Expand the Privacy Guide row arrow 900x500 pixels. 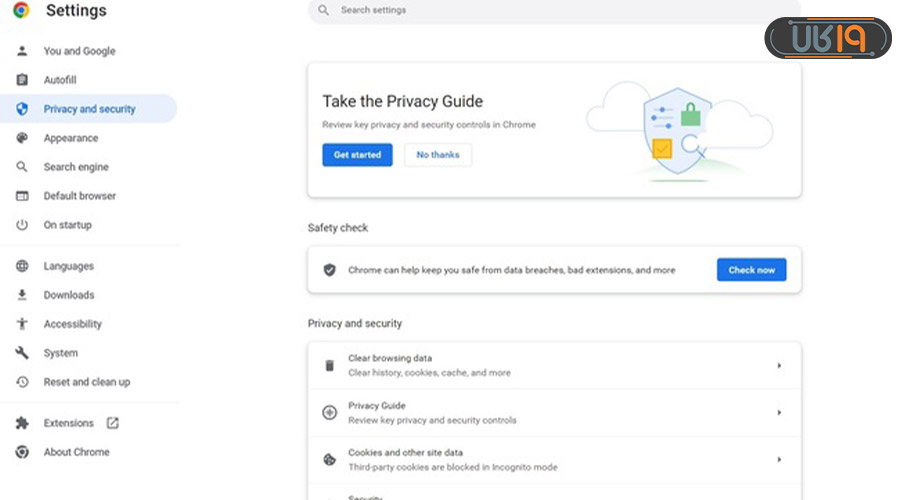[x=779, y=412]
